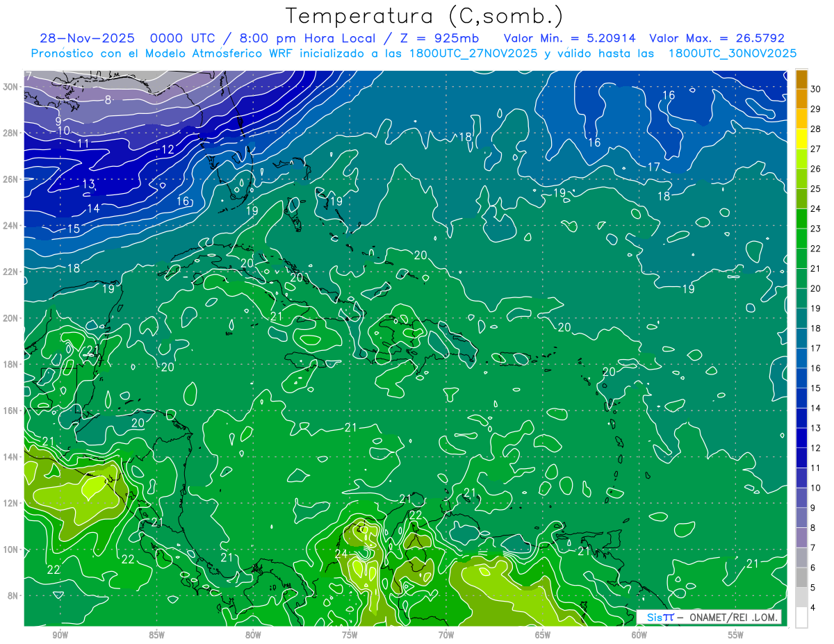Click the title "Temperatura (C,somb.)"
The height and width of the screenshot is (644, 834).
424,16
